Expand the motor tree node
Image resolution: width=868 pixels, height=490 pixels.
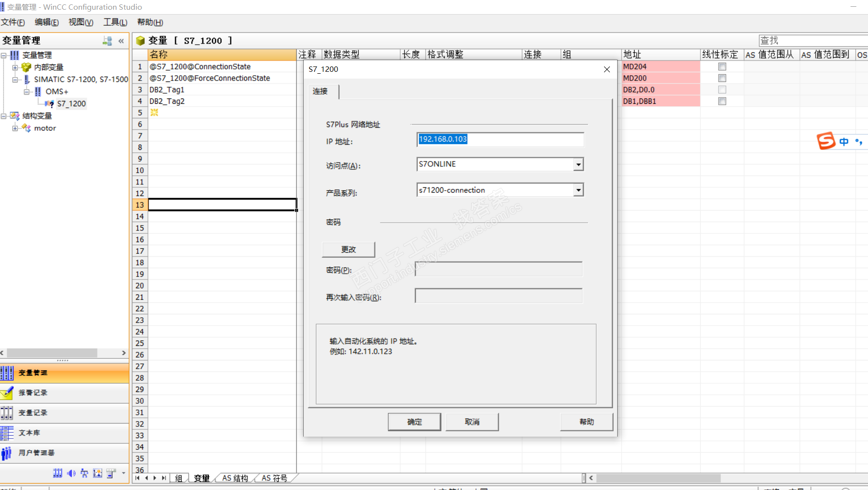coord(15,128)
